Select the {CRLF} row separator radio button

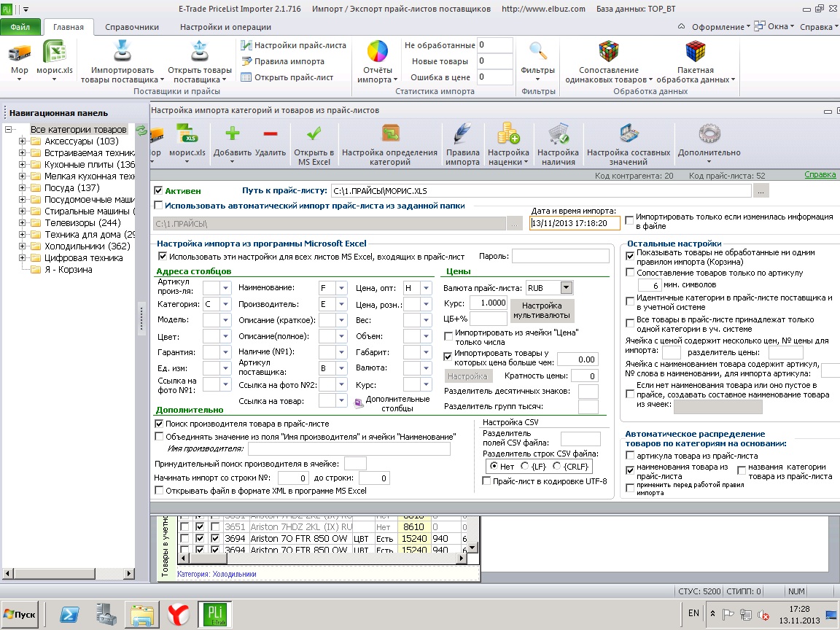pyautogui.click(x=557, y=466)
